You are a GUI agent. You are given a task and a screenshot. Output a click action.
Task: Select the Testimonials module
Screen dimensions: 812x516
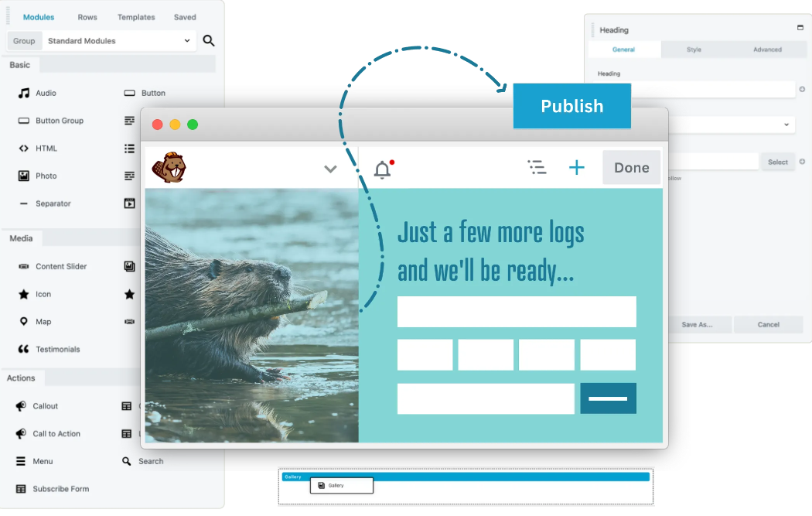tap(49, 349)
